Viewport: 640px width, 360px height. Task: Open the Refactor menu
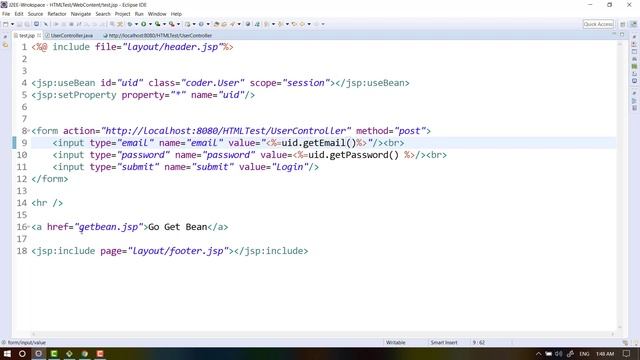click(57, 14)
